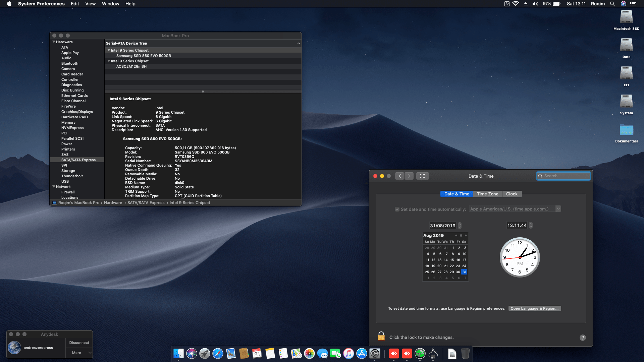The height and width of the screenshot is (362, 644).
Task: Open Contacts address book in dock
Action: 244,353
